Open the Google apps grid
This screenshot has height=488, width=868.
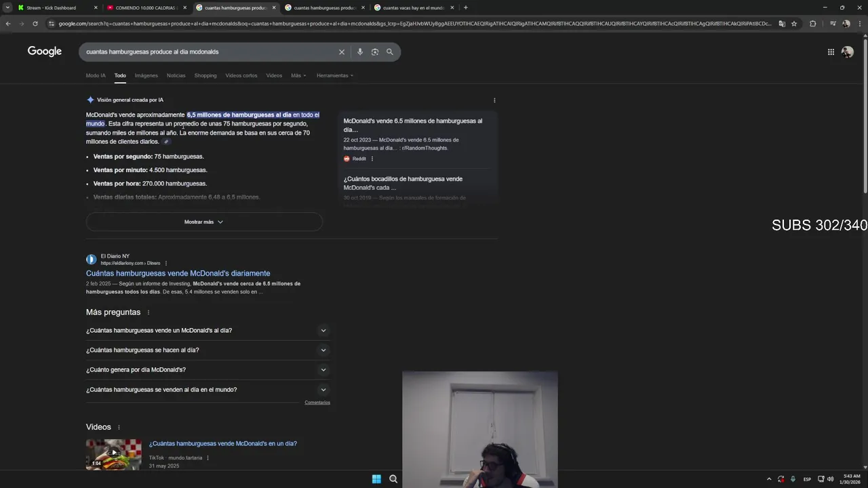pyautogui.click(x=831, y=52)
